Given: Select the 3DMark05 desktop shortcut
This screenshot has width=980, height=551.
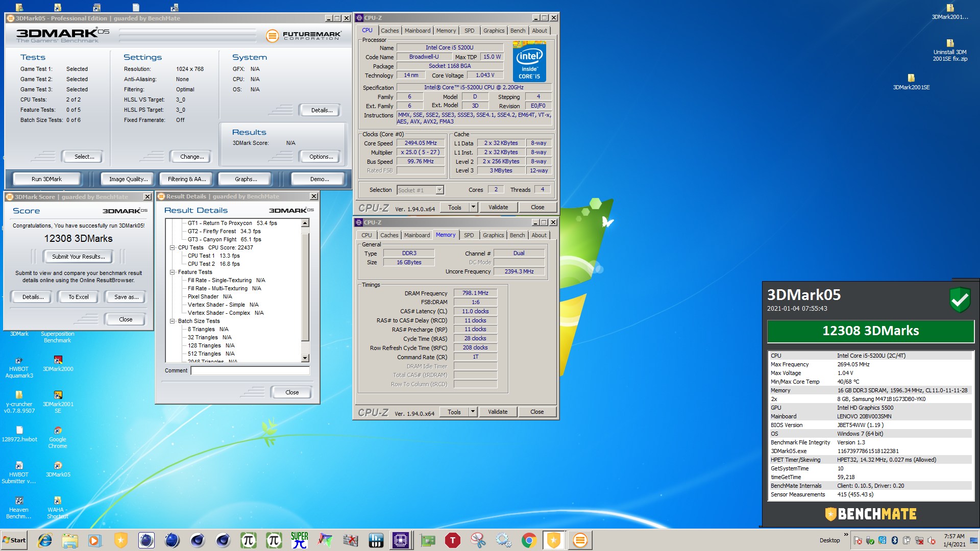Looking at the screenshot, I should [58, 469].
